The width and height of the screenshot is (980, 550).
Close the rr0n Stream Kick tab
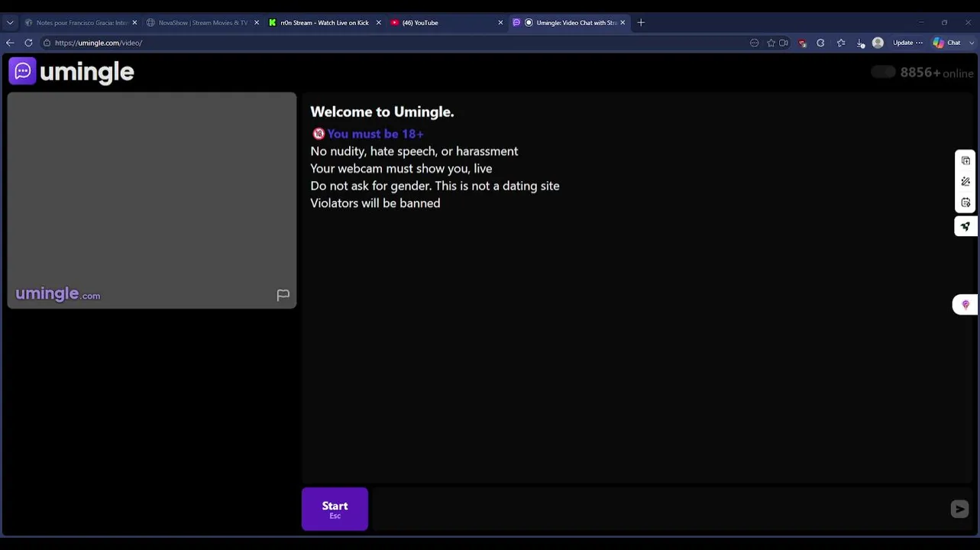378,23
